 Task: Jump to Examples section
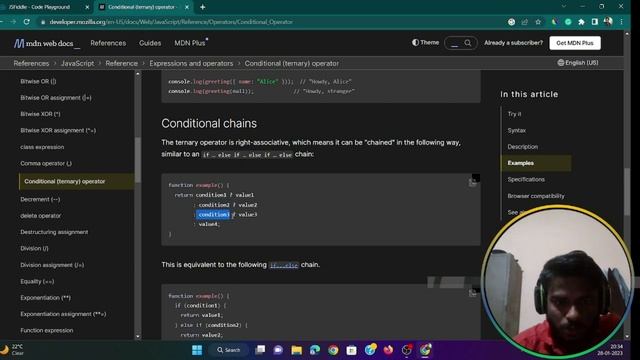(536, 163)
